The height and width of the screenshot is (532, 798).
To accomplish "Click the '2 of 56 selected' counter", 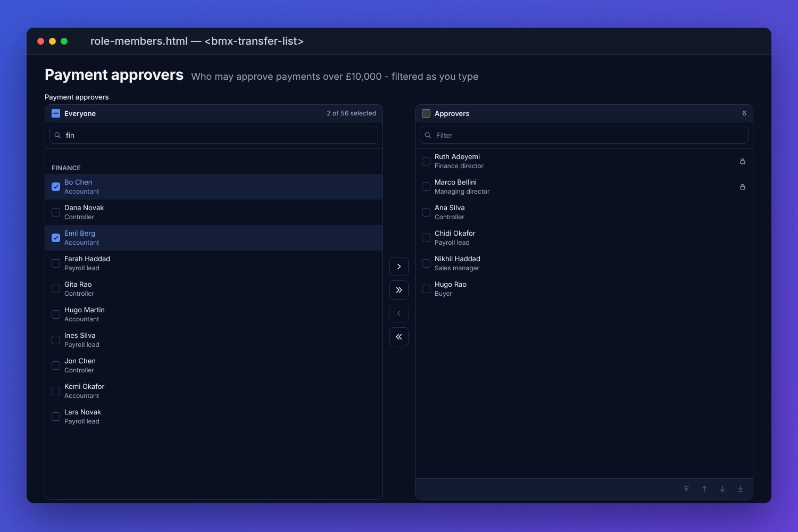I will 351,113.
